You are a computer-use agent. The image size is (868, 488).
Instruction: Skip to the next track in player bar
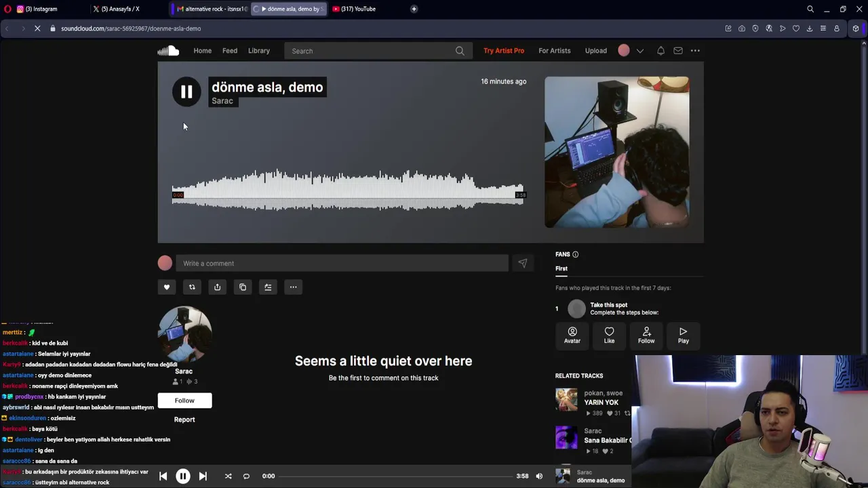(x=203, y=476)
